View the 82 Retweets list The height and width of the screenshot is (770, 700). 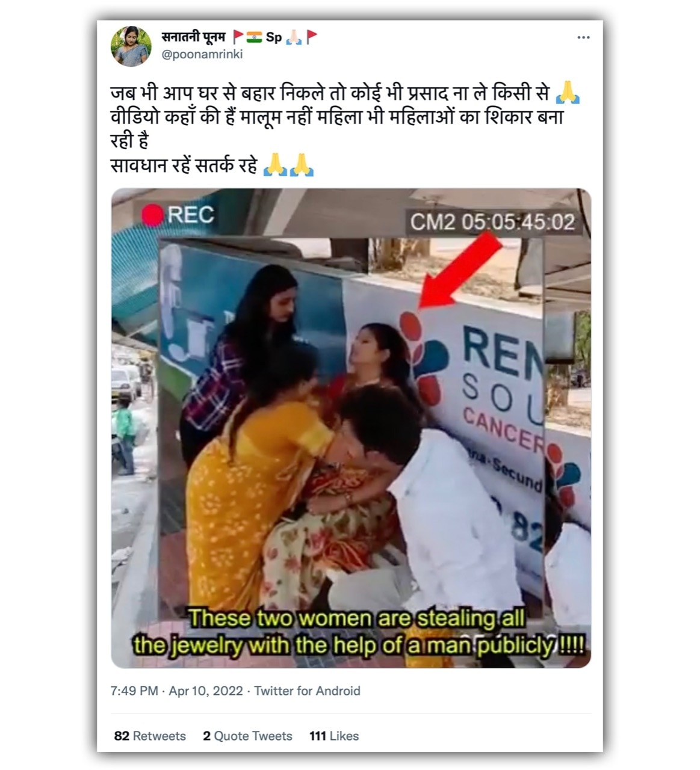pyautogui.click(x=150, y=736)
